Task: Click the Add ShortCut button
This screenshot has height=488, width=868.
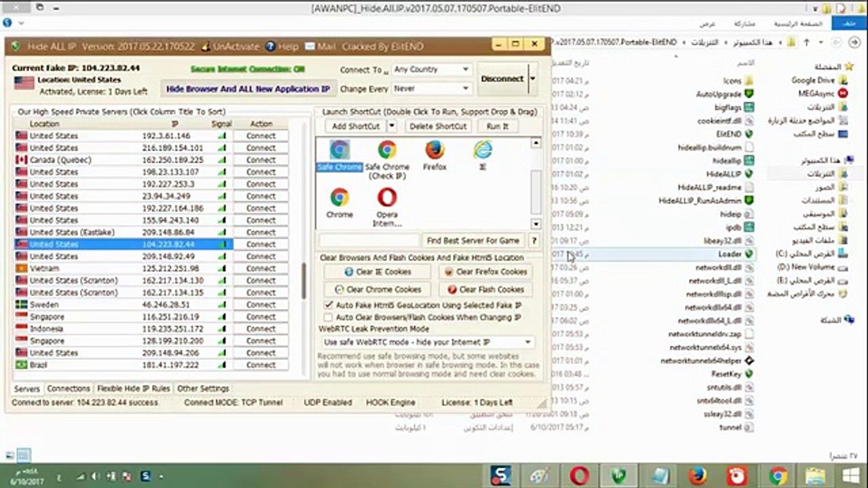Action: (x=355, y=126)
